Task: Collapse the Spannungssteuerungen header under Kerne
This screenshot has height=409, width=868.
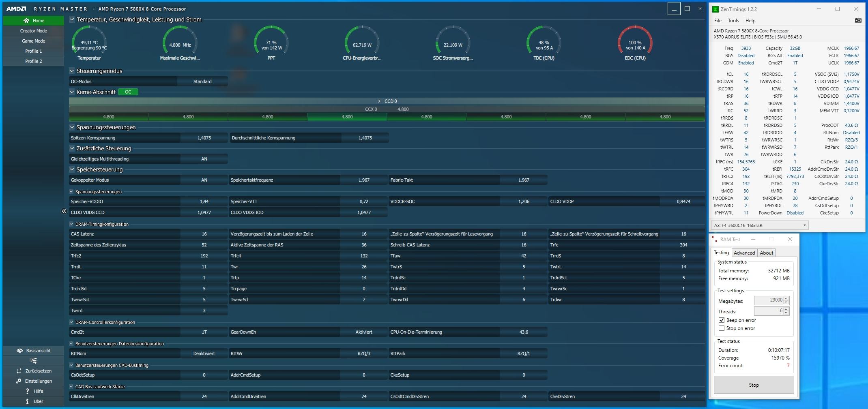Action: pyautogui.click(x=72, y=127)
